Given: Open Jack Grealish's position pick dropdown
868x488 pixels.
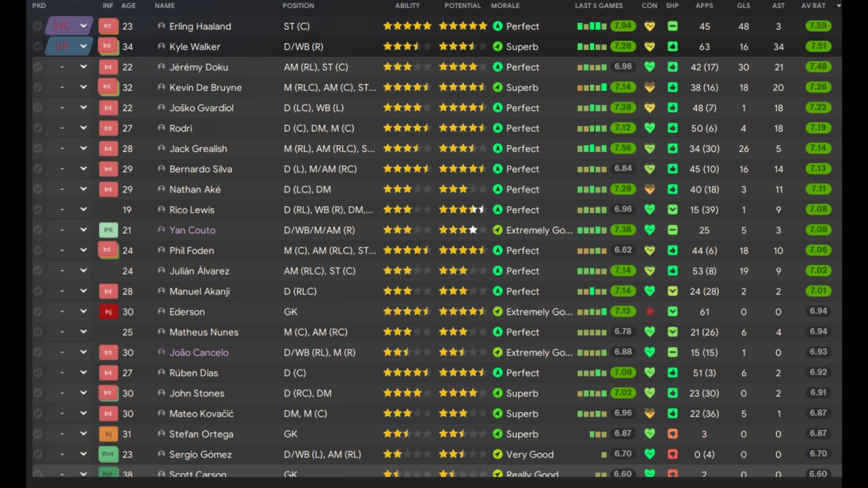Looking at the screenshot, I should point(83,148).
